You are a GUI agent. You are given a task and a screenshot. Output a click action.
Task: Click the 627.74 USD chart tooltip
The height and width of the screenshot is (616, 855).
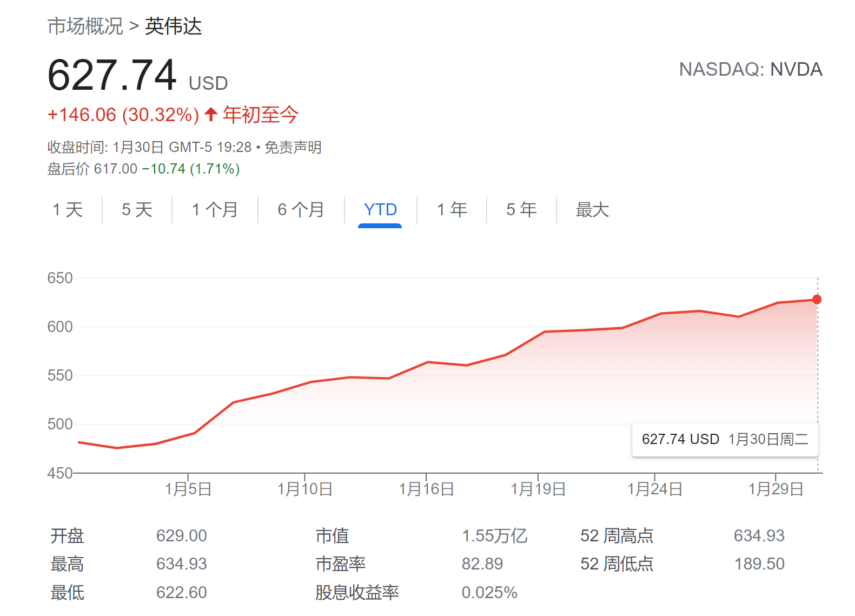(725, 439)
